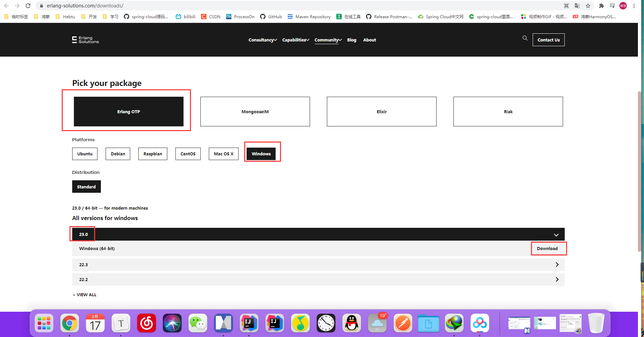Open Internet Download Manager dock icon

(454, 324)
